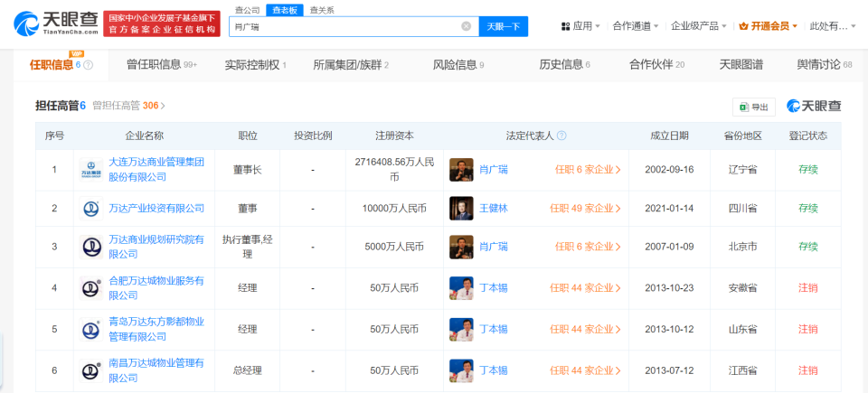Click the help icon beside 任职信息

click(x=89, y=65)
